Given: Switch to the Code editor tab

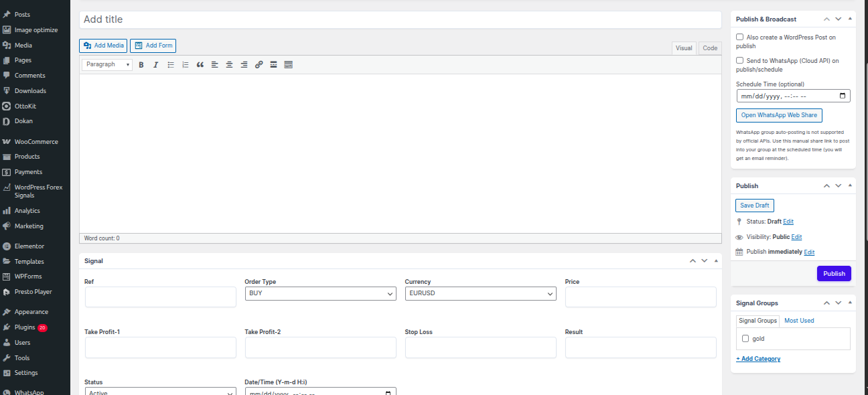Looking at the screenshot, I should tap(710, 48).
